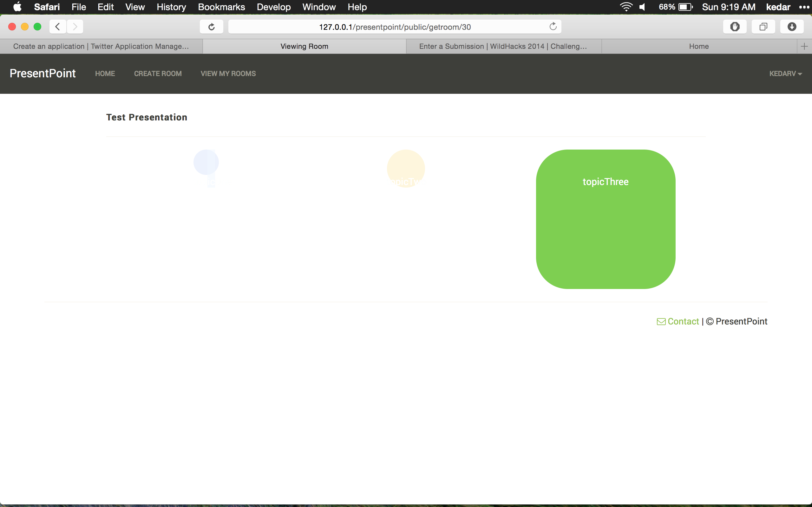This screenshot has height=507, width=812.
Task: Open the kedar user account menu
Action: 778,7
